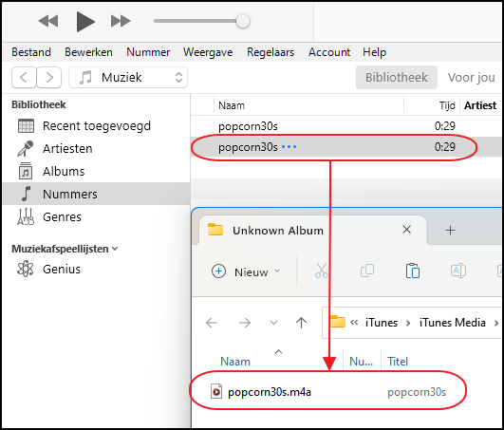This screenshot has width=504, height=430.
Task: Click the Unknown Album tab folder icon
Action: (215, 230)
